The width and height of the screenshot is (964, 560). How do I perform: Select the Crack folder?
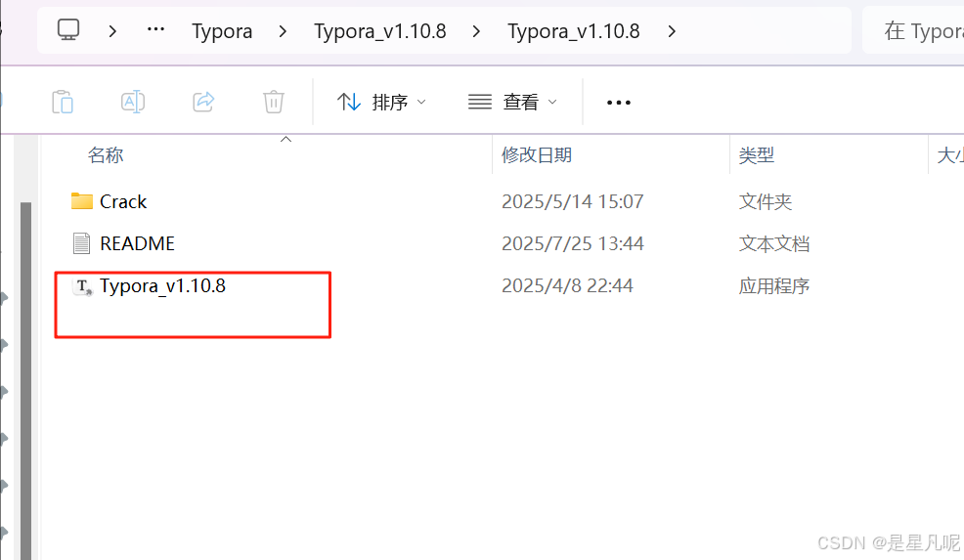coord(123,201)
